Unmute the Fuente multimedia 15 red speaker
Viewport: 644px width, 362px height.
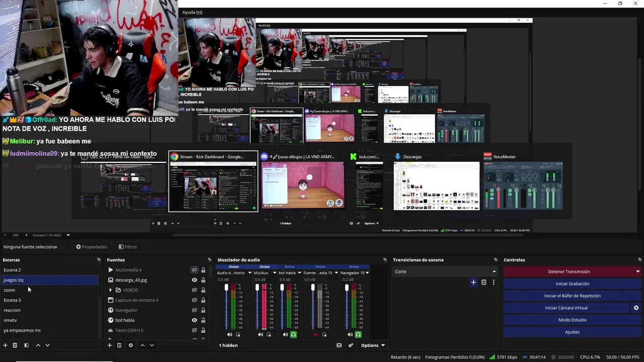(316, 334)
